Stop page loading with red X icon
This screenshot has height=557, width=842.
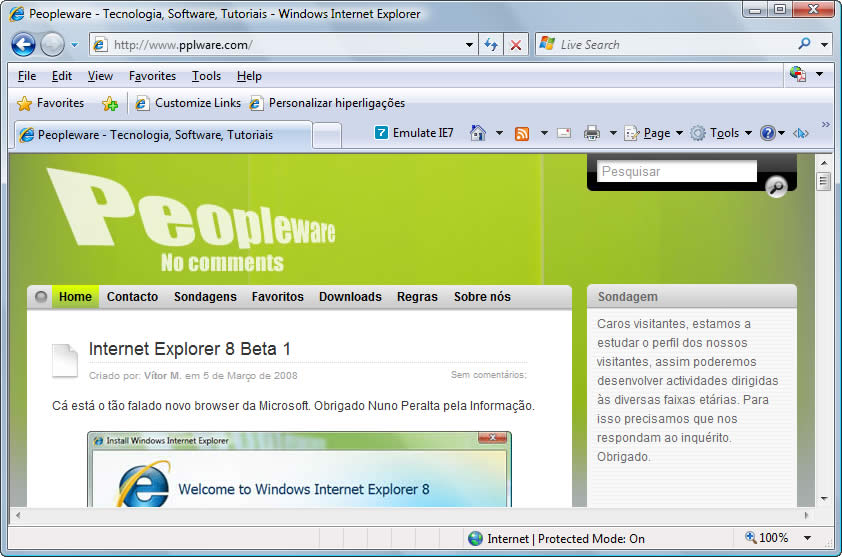pyautogui.click(x=515, y=45)
